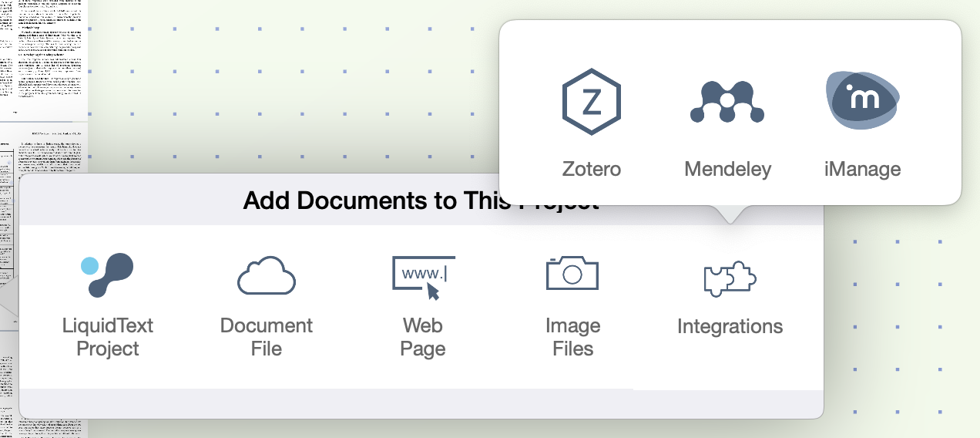
Task: Click the "LiquidText Project" text label
Action: point(108,337)
